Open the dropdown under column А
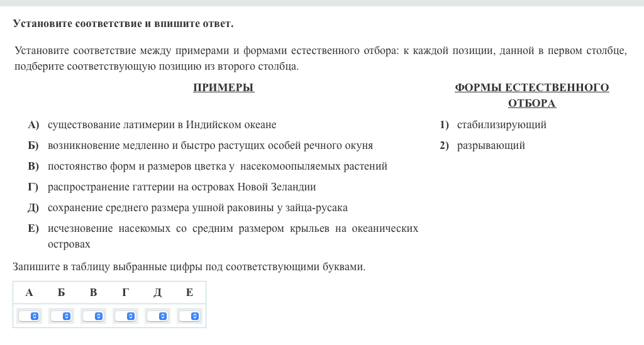 [x=30, y=316]
